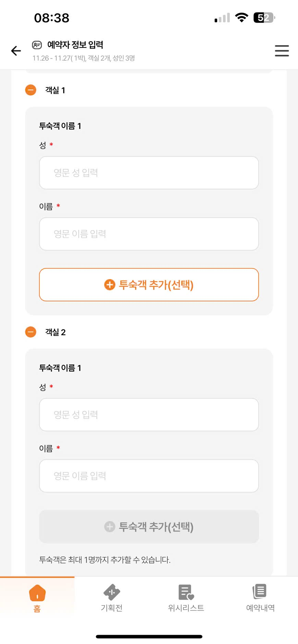The height and width of the screenshot is (644, 298).
Task: Focus the 객실 1 영문 성 입력 field
Action: point(149,173)
